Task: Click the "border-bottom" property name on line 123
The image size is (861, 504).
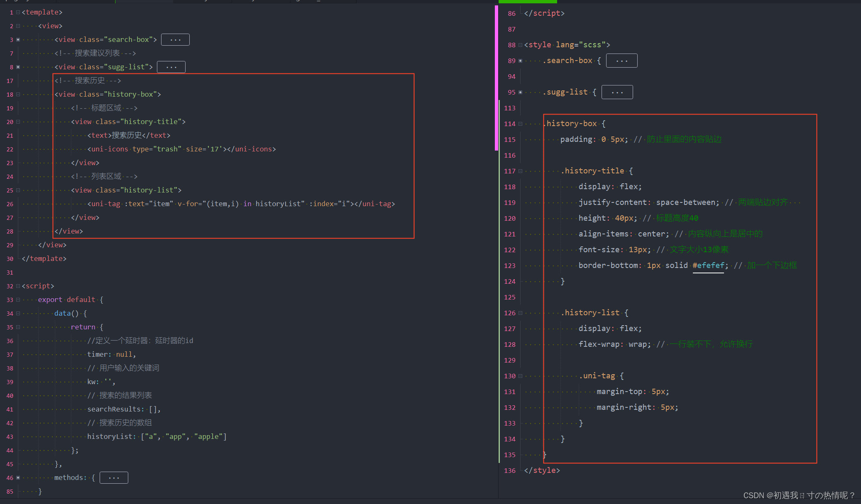Action: [608, 265]
